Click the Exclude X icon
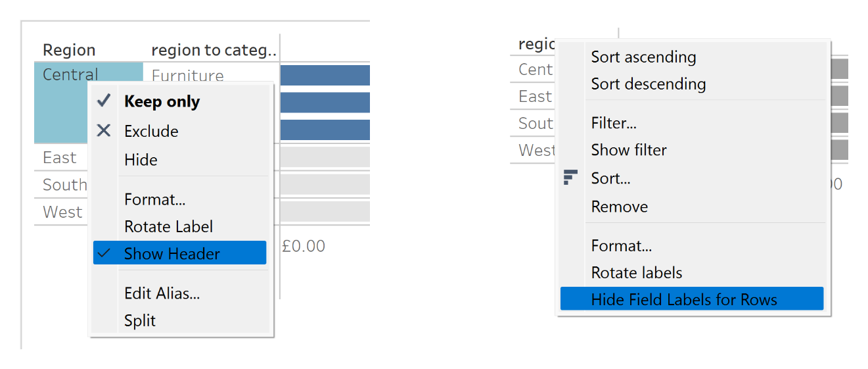 104,130
